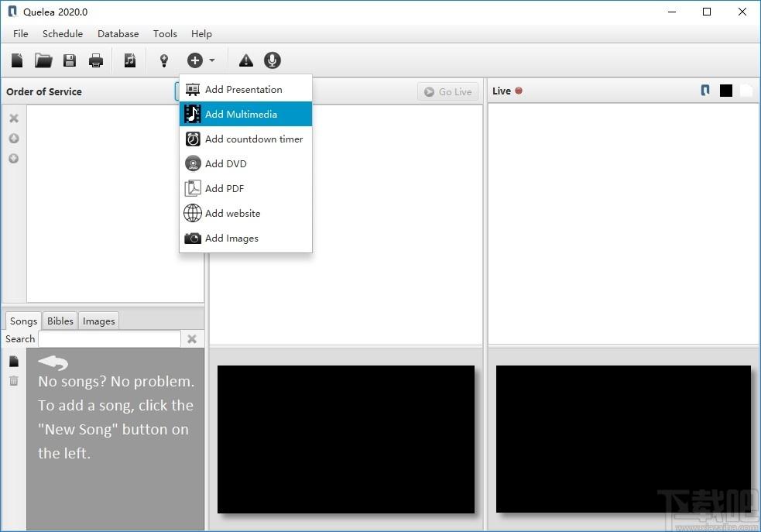Toggle the white clear button in Live panel
This screenshot has height=532, width=761.
pyautogui.click(x=746, y=91)
